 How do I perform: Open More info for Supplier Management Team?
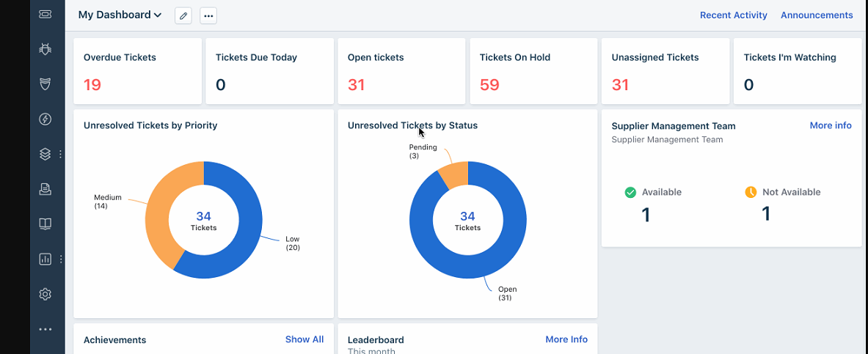click(831, 125)
